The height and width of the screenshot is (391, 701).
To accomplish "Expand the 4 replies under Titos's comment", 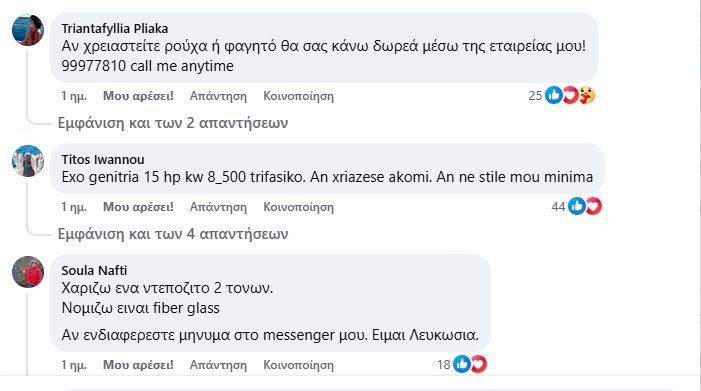I will 173,234.
